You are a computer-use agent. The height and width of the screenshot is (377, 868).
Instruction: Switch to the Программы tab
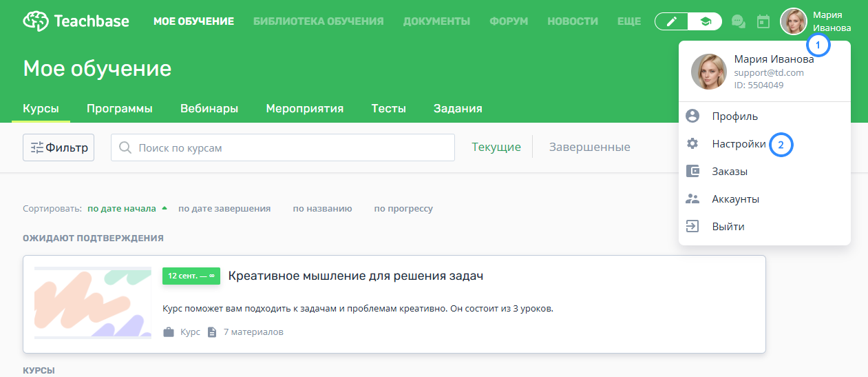(120, 108)
